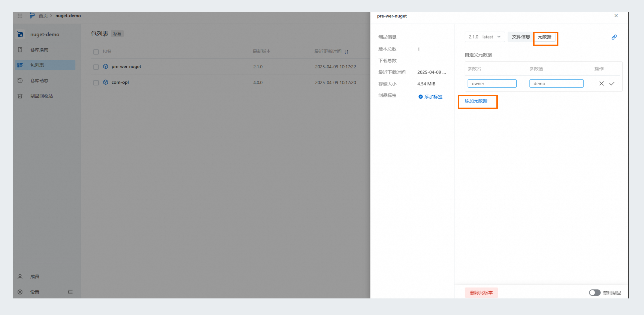The height and width of the screenshot is (315, 644).
Task: Focus the owner parameter name field
Action: pyautogui.click(x=492, y=84)
